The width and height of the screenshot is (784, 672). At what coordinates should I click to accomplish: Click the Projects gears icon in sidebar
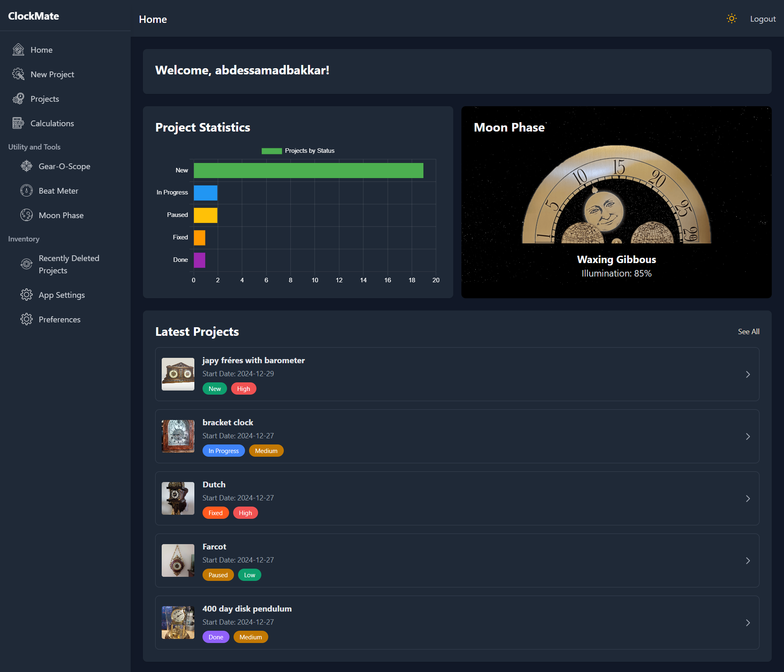pyautogui.click(x=18, y=99)
